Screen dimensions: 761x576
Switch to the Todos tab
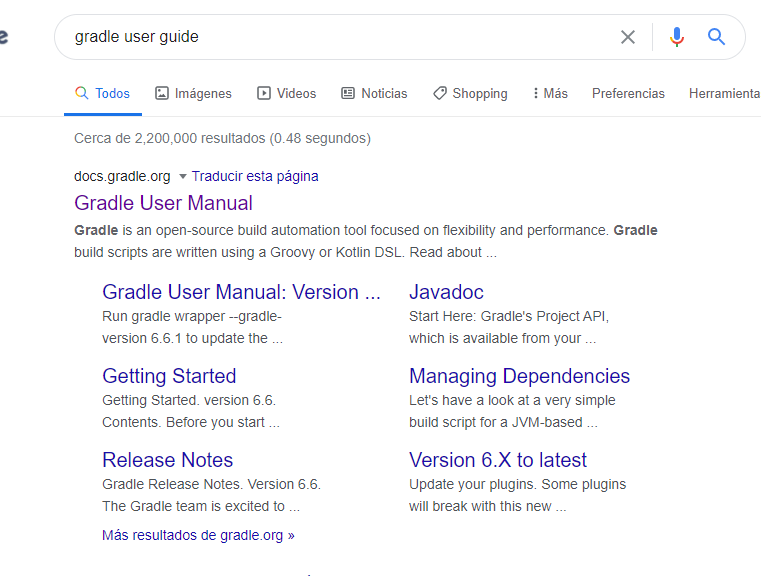[103, 93]
